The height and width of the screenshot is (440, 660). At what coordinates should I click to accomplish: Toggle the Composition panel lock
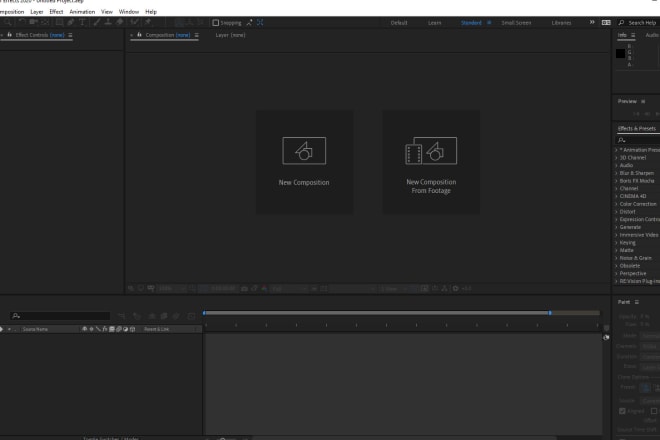tap(139, 35)
